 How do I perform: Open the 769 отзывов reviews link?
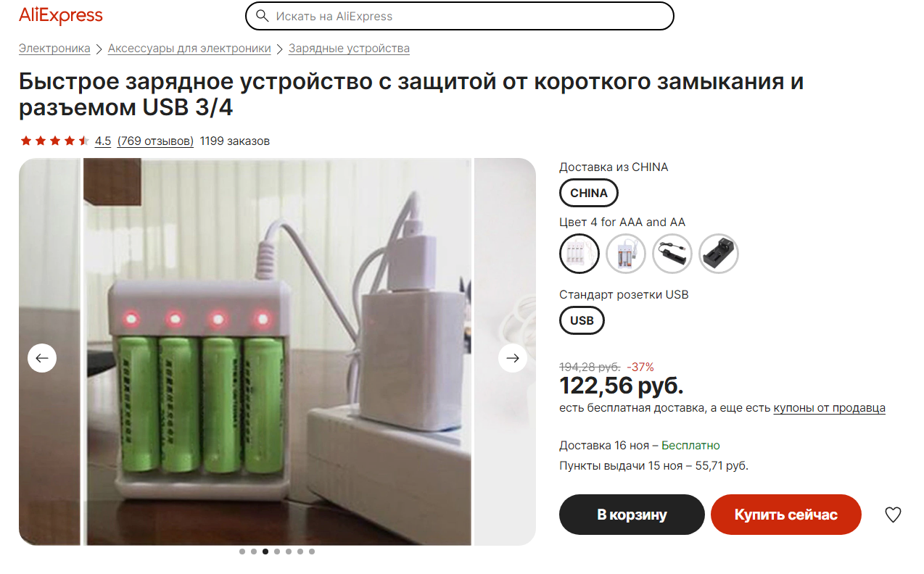[155, 141]
